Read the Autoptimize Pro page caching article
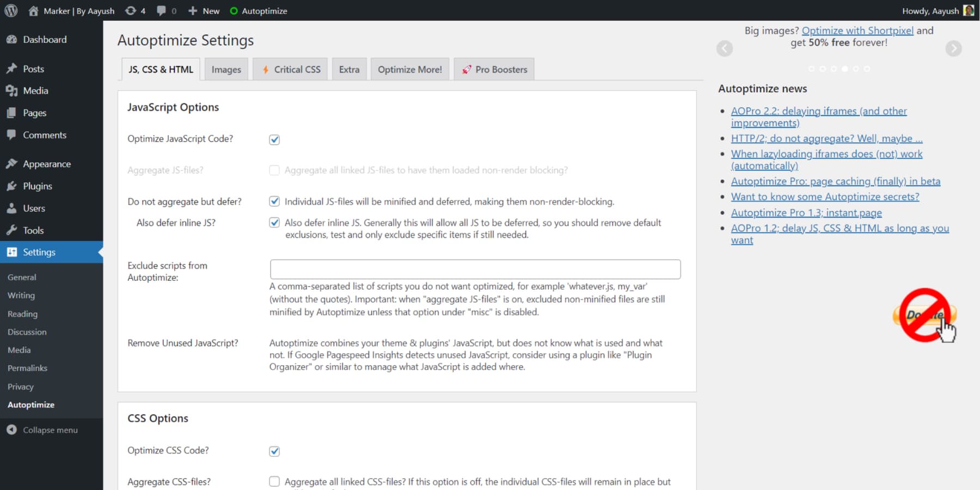The height and width of the screenshot is (490, 980). click(836, 181)
